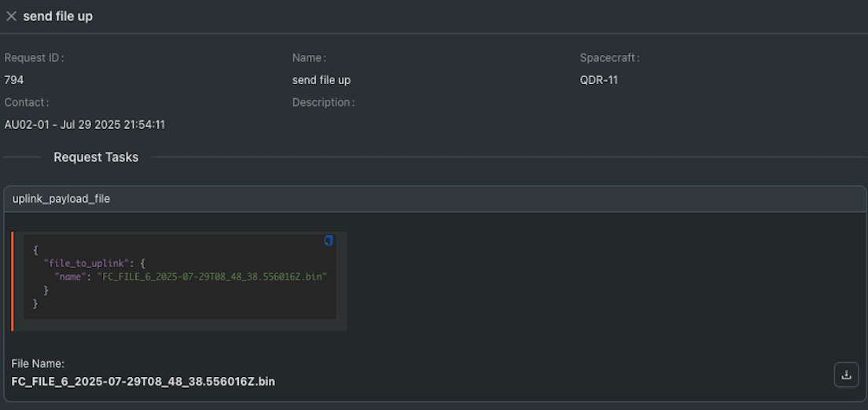Screen dimensions: 868x410
Task: Click the Request ID value 794
Action: coord(14,80)
